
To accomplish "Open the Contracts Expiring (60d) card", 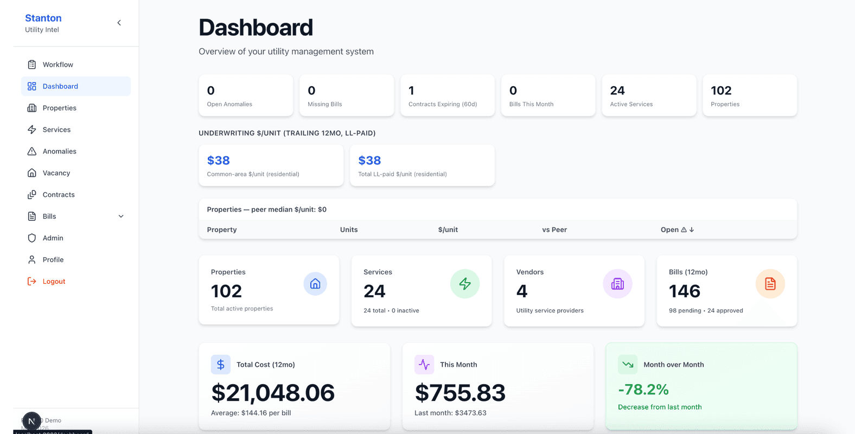I will tap(448, 95).
